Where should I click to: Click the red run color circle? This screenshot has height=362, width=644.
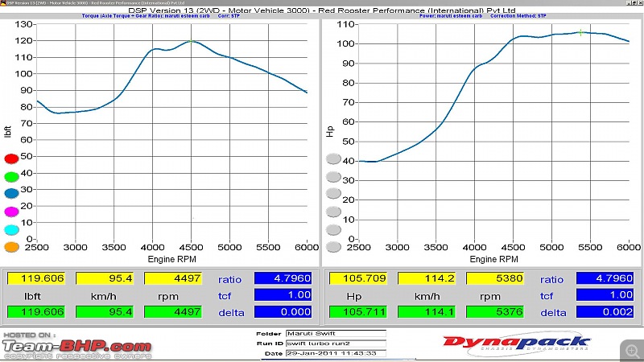[x=11, y=158]
